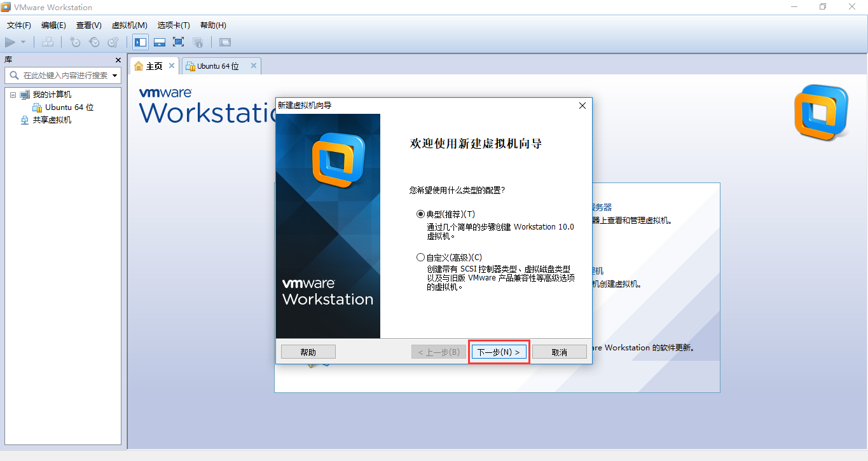Switch to the Ubuntu 64 位 tab
This screenshot has width=868, height=461.
pos(221,66)
